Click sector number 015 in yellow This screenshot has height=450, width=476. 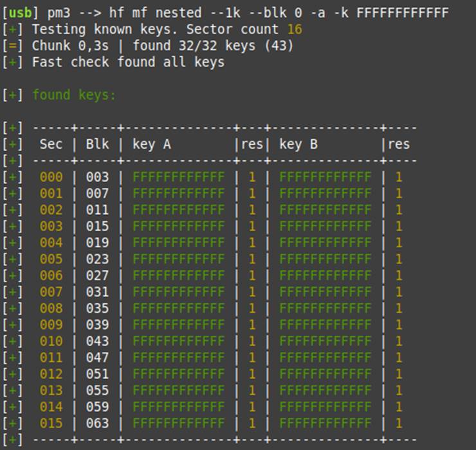click(51, 423)
